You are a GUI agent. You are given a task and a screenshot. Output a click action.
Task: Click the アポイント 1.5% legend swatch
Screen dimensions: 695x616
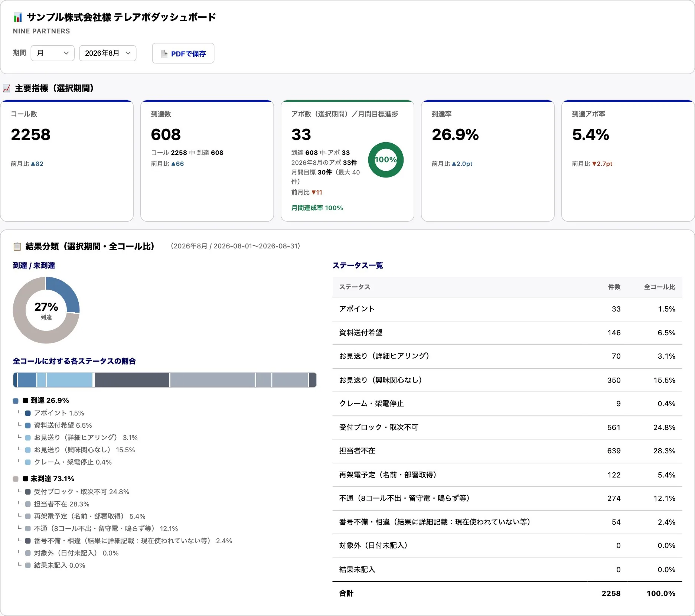click(28, 413)
